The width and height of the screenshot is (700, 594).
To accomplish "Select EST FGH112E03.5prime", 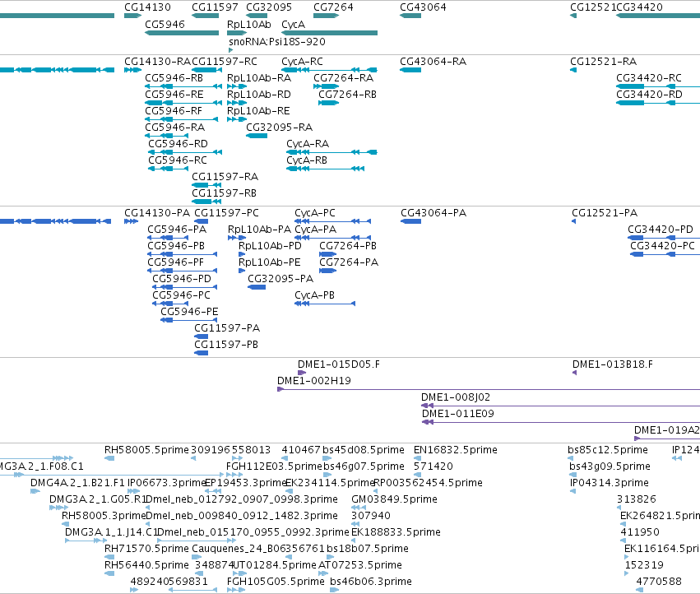I will [x=274, y=466].
